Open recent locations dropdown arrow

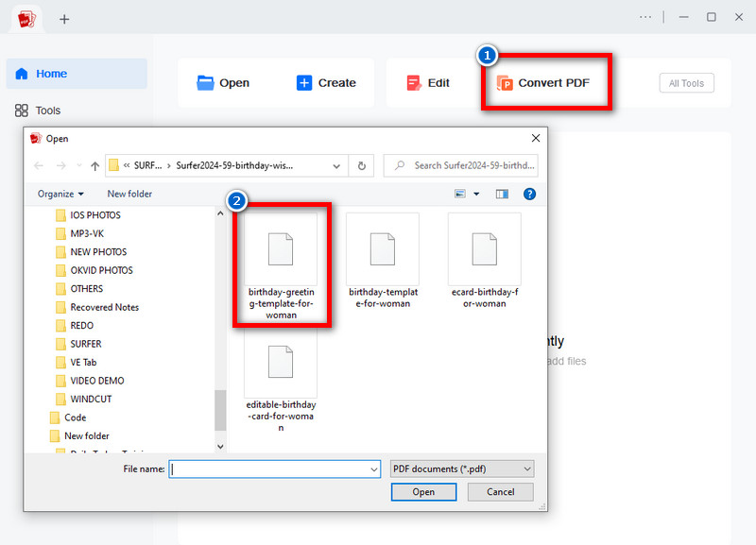[x=79, y=165]
